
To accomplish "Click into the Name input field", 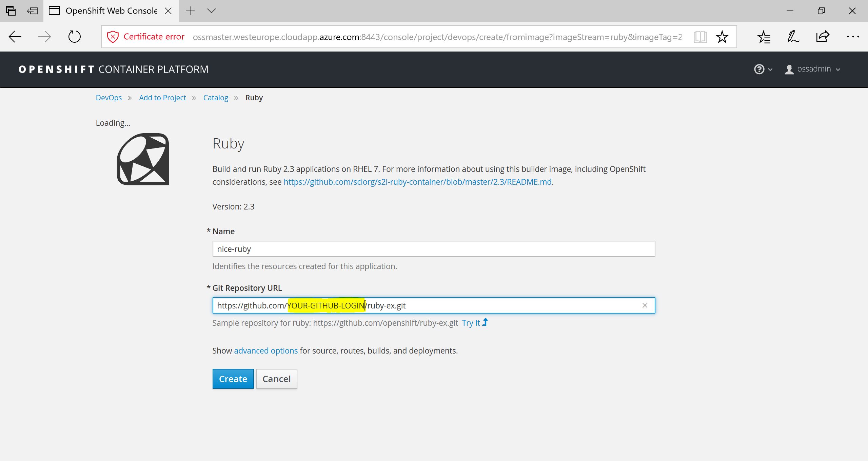I will (x=433, y=249).
